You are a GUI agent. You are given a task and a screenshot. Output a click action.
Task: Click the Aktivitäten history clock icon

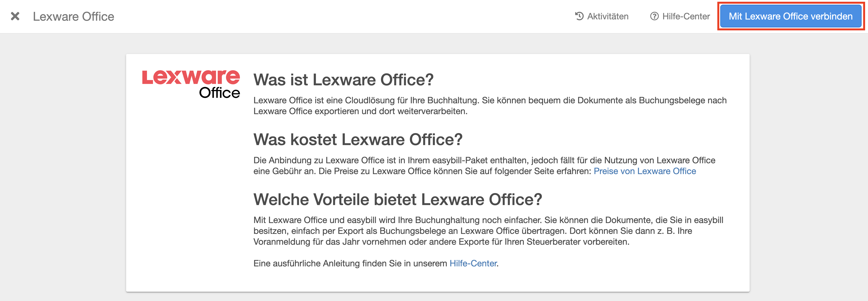[579, 16]
